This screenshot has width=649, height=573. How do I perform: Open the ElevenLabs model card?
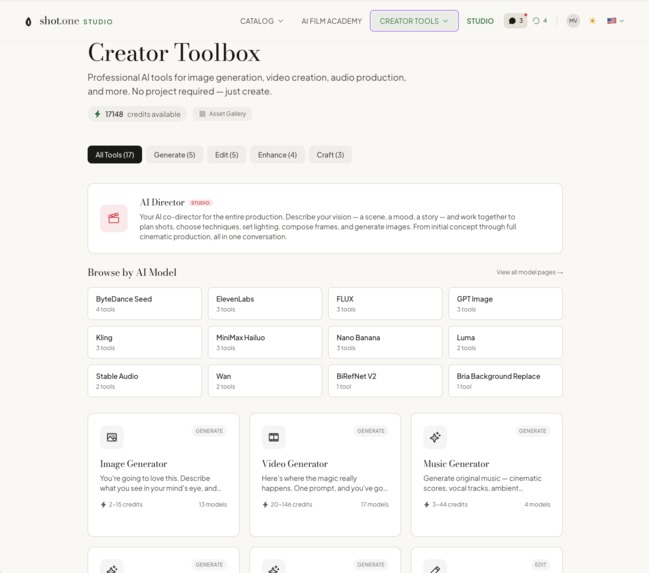coord(265,303)
